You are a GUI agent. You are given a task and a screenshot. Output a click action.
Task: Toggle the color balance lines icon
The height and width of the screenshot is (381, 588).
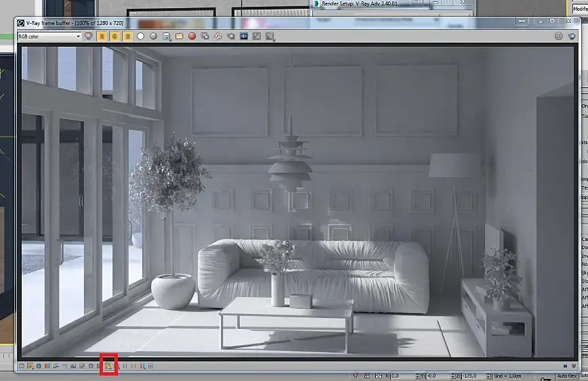tap(64, 366)
